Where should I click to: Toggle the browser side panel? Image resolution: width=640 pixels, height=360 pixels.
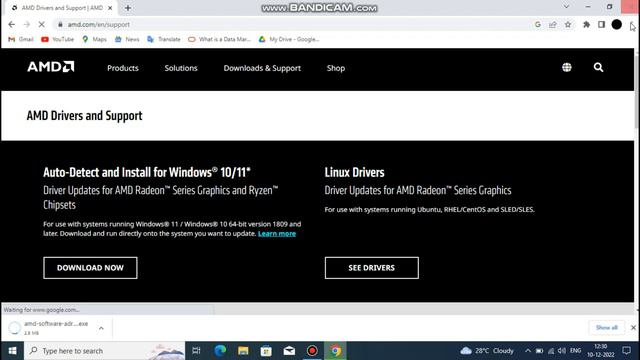pos(601,24)
